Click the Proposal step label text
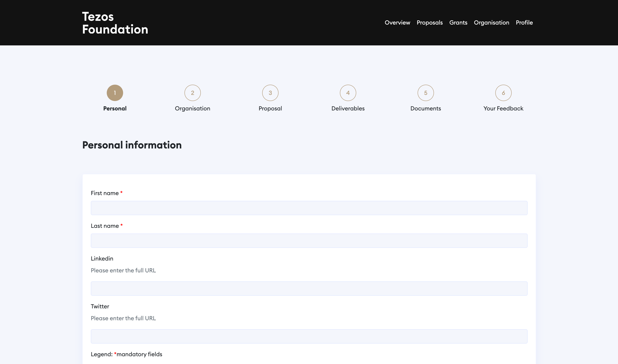Image resolution: width=618 pixels, height=364 pixels. (x=270, y=108)
